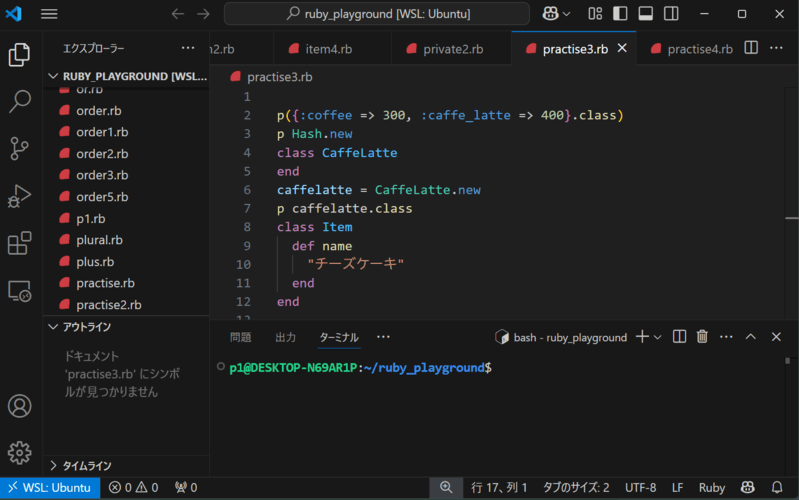The width and height of the screenshot is (799, 500).
Task: Change the タブのサイズ: 2 indentation setting
Action: pos(576,488)
